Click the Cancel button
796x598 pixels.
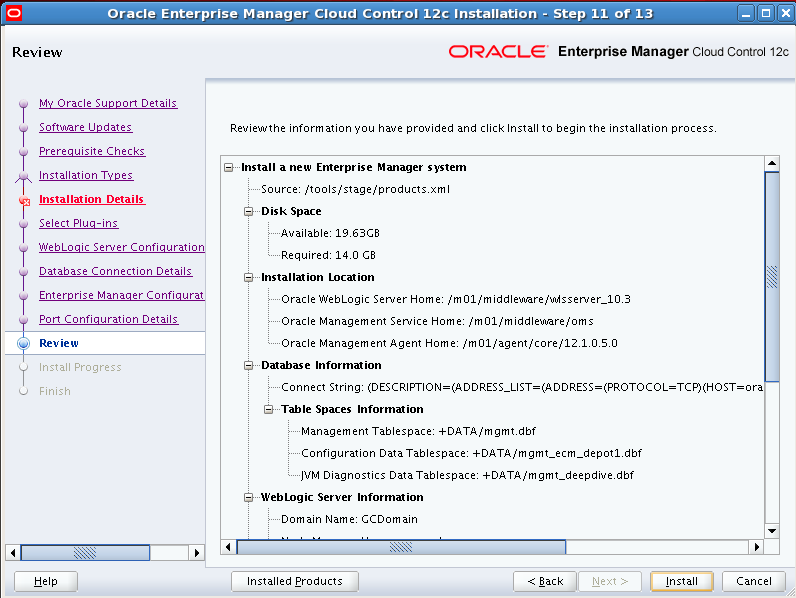click(754, 581)
